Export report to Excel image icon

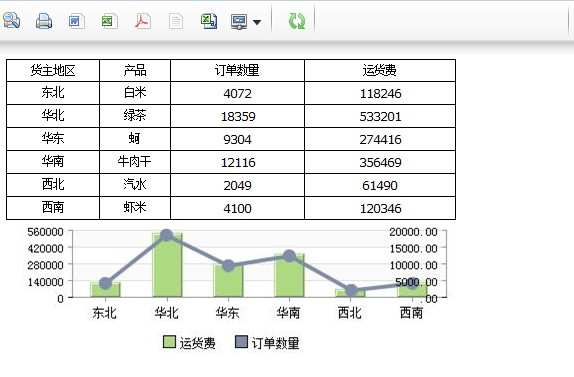click(109, 21)
